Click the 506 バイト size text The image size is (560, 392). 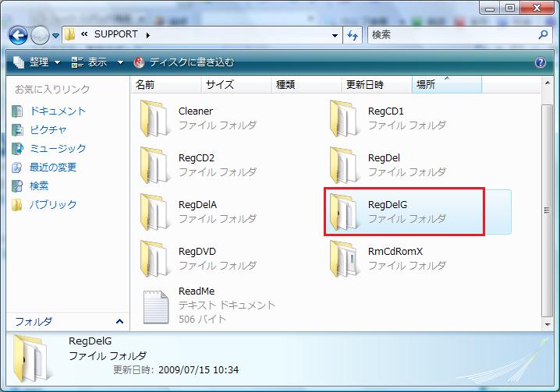click(202, 319)
